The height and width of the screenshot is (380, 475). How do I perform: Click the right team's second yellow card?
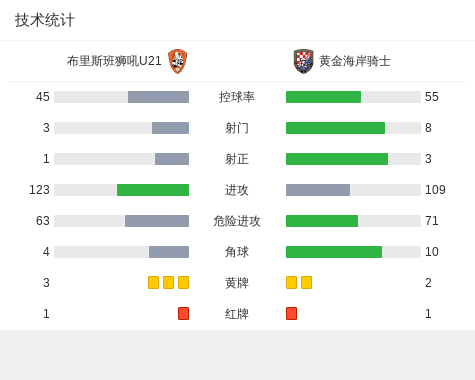(x=306, y=283)
